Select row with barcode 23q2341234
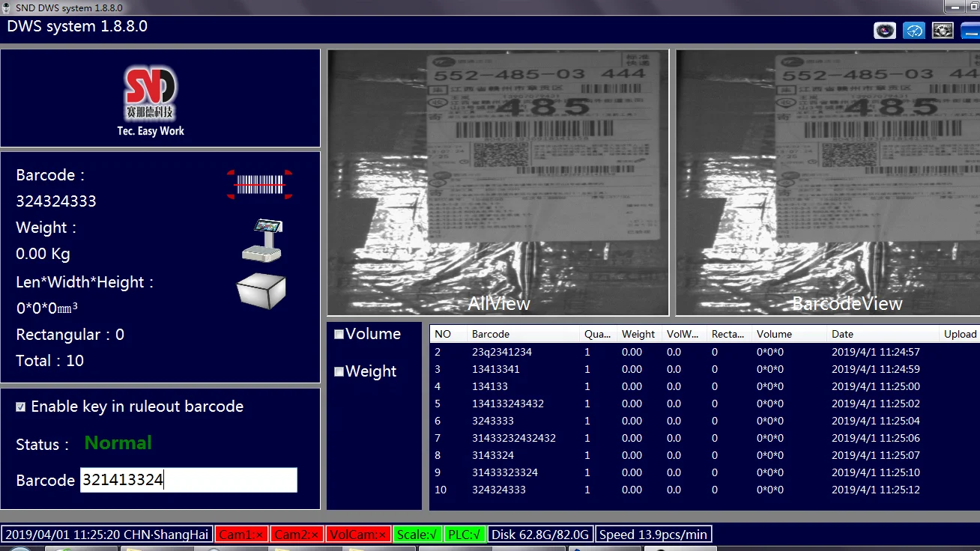Screen dimensions: 980x551 [x=501, y=352]
